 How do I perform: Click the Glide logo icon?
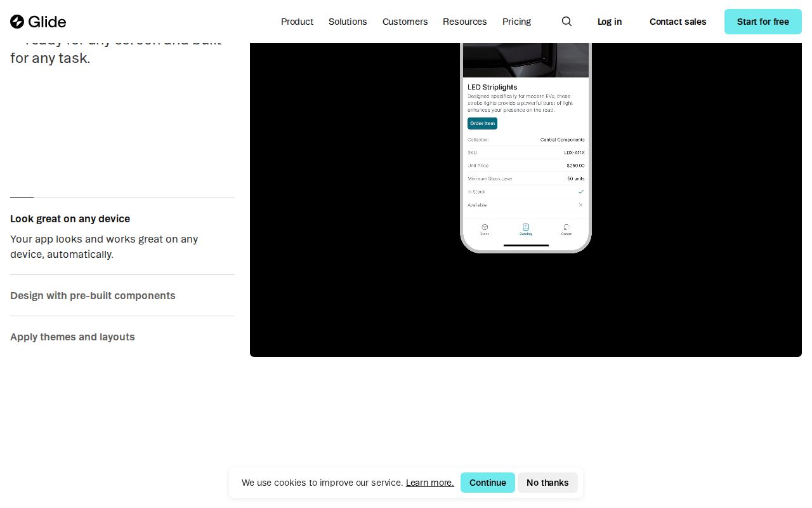click(17, 22)
